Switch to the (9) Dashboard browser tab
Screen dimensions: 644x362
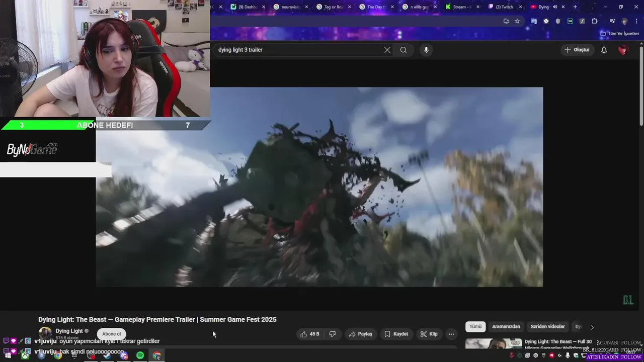[x=245, y=7]
